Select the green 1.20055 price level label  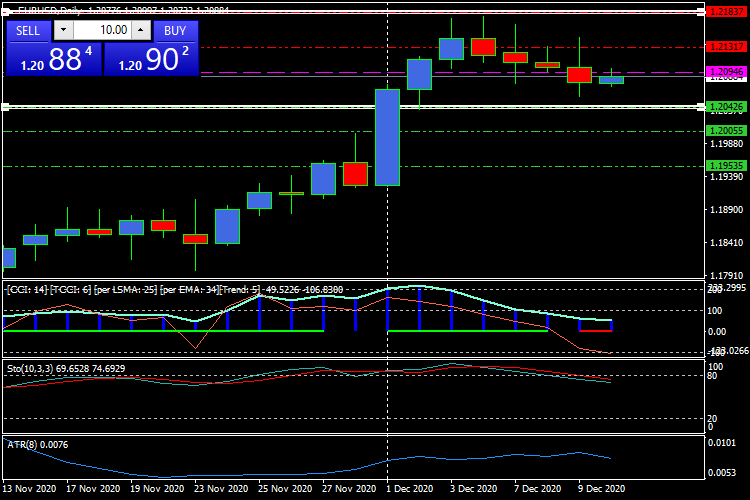coord(727,131)
